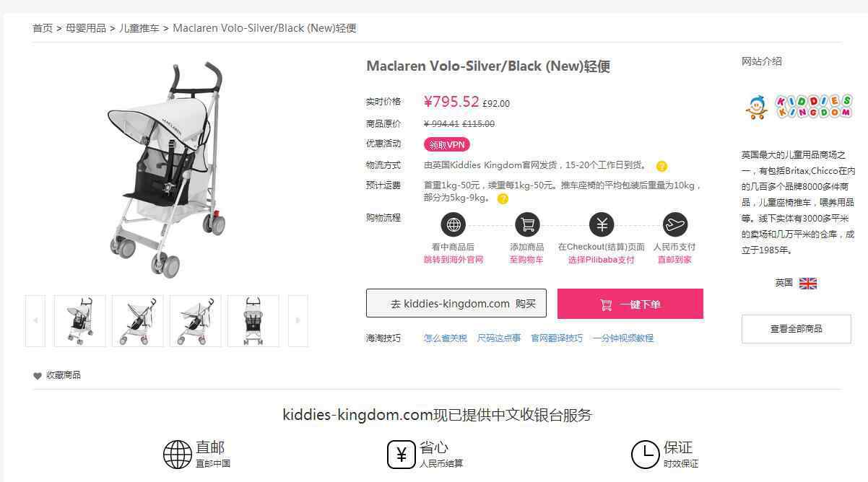Image resolution: width=868 pixels, height=482 pixels.
Task: Select the folded stroller rear-view thumbnail
Action: point(253,320)
